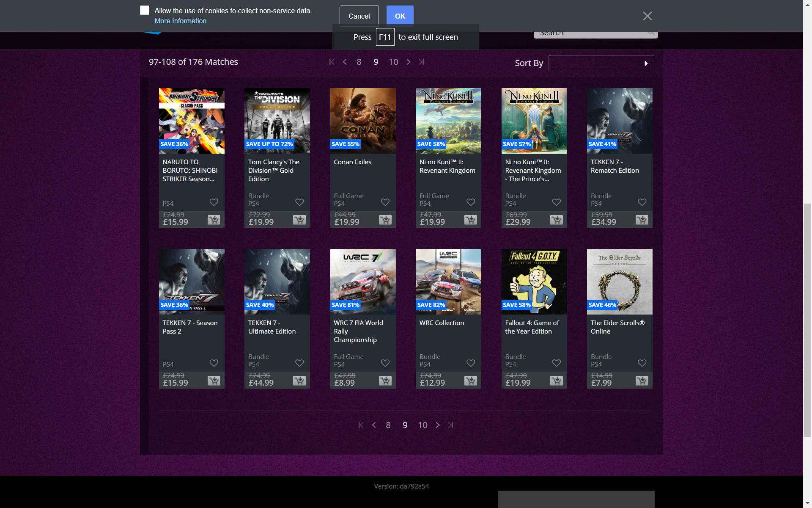Screen dimensions: 812x508
Task: Wishlist The Division Gold Edition heart
Action: coord(299,202)
